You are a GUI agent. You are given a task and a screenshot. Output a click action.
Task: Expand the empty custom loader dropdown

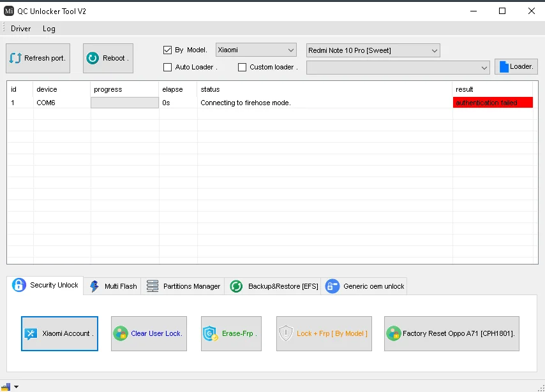[x=398, y=68]
